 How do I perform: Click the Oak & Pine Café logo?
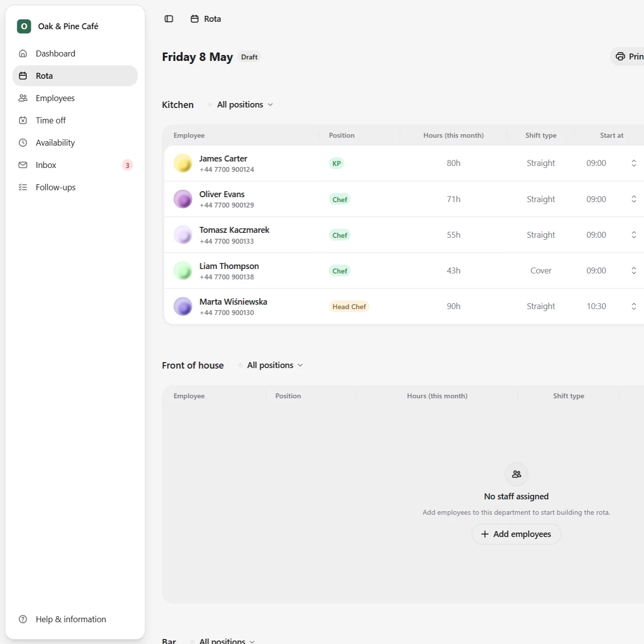tap(24, 26)
